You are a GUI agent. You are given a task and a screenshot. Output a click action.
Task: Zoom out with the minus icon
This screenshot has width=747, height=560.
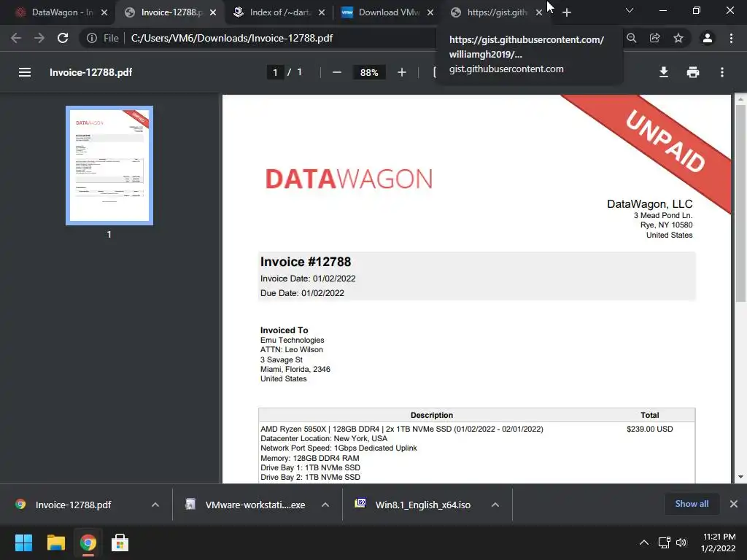[337, 72]
